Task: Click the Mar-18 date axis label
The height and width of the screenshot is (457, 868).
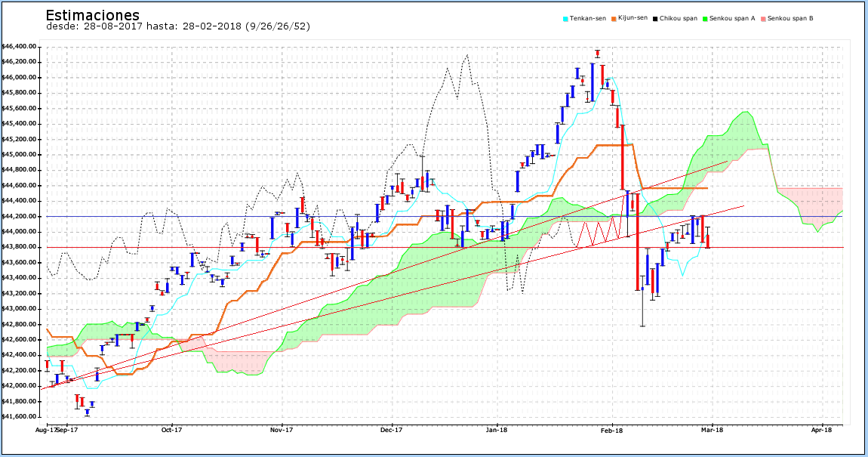Action: click(712, 430)
